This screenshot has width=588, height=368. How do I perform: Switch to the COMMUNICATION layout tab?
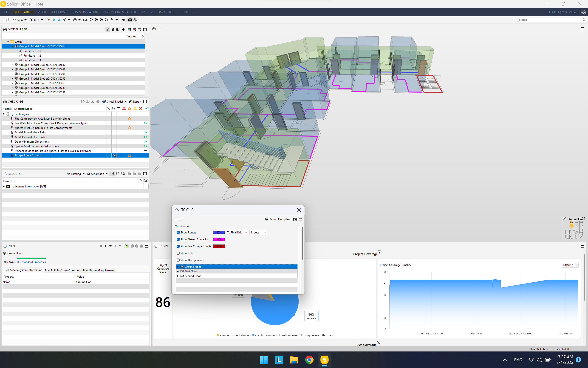[85, 12]
